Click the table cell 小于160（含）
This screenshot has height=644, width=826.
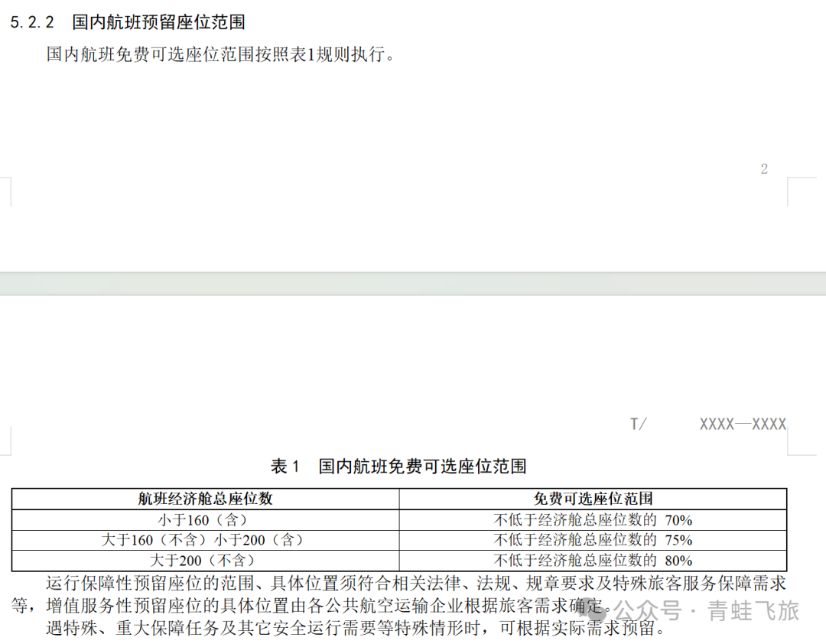[x=205, y=520]
